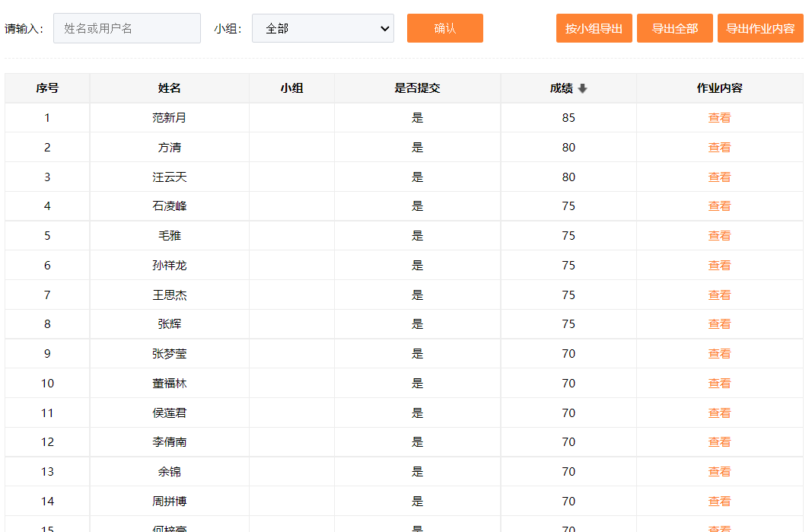Click 查看 in 石凌峰's row
This screenshot has width=812, height=532.
tap(719, 206)
